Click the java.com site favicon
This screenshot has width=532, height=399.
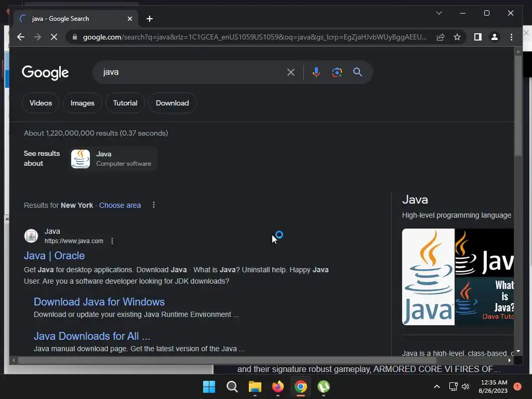click(x=31, y=236)
